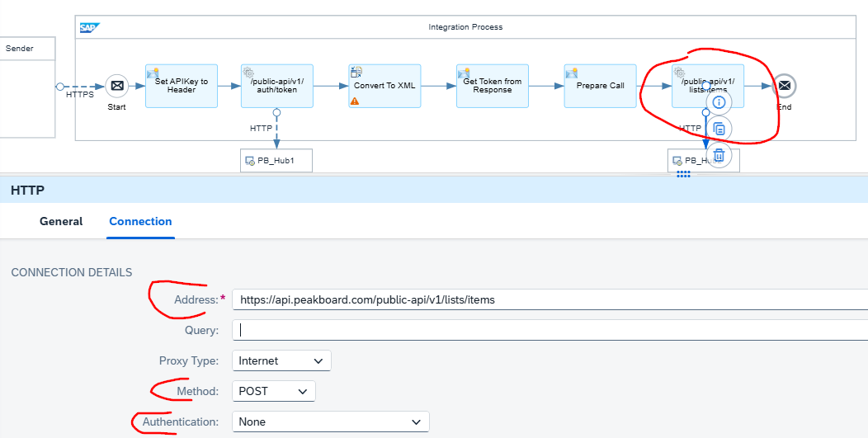868x438 pixels.
Task: Select the PB_Hub1 receiver box
Action: [276, 160]
